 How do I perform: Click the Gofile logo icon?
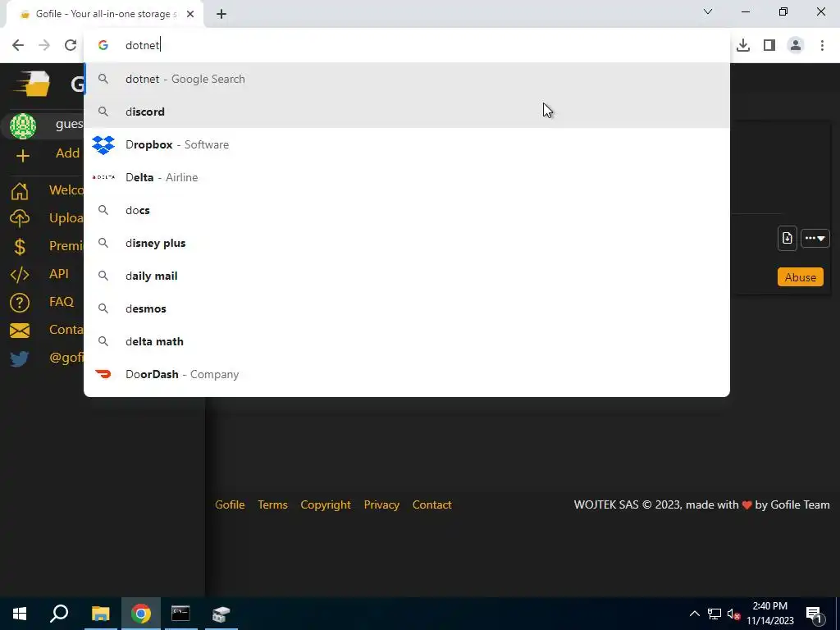point(32,84)
